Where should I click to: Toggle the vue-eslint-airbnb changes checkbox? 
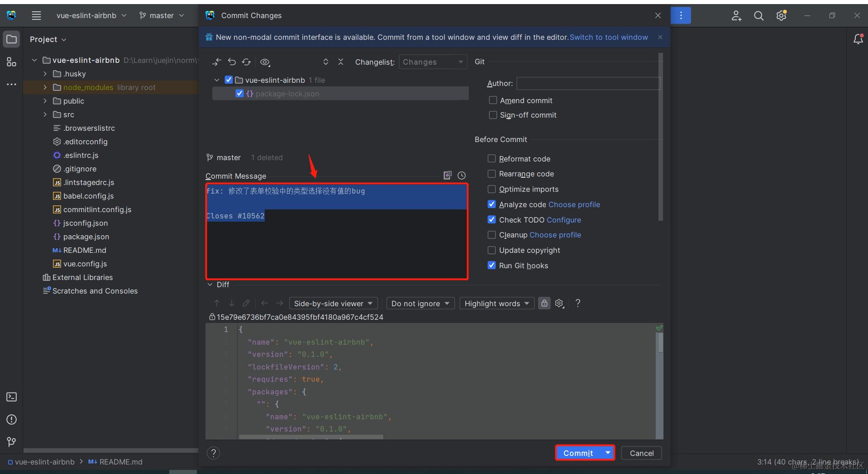pos(229,80)
